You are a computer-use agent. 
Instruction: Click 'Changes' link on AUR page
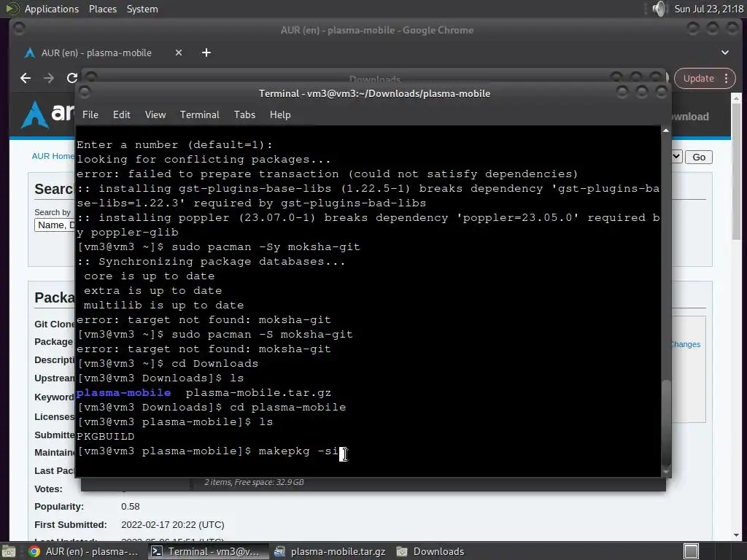click(x=685, y=344)
